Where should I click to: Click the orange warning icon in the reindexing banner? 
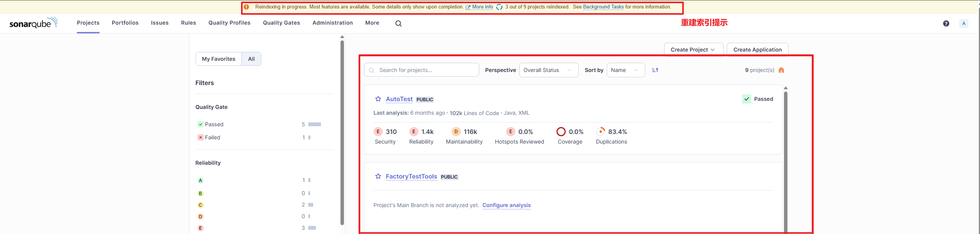(x=246, y=7)
